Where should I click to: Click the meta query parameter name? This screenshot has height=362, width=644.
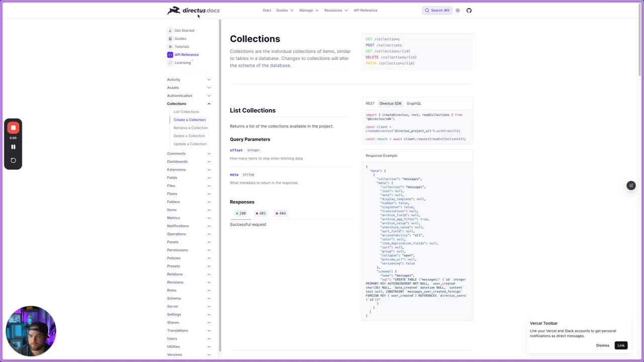pos(234,174)
